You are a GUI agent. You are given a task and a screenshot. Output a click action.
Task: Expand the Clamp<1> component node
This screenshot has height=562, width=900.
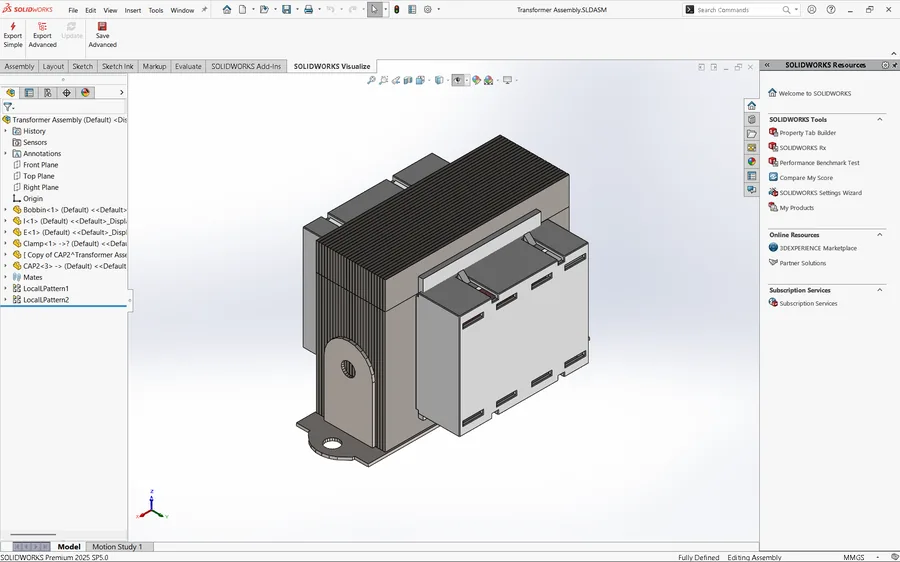coord(6,243)
